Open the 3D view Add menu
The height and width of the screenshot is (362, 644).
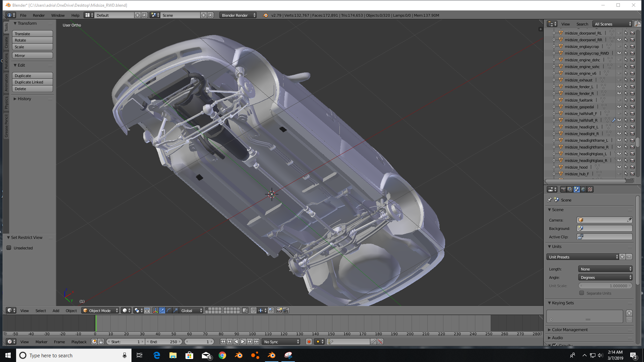tap(56, 310)
